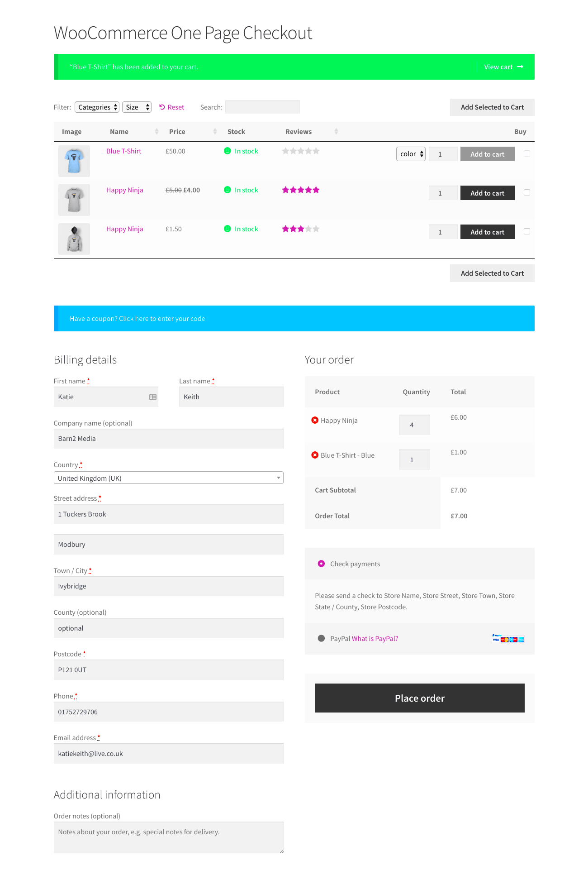588x880 pixels.
Task: Tick the Buy checkbox for Happy Ninja £4.00
Action: 527,192
